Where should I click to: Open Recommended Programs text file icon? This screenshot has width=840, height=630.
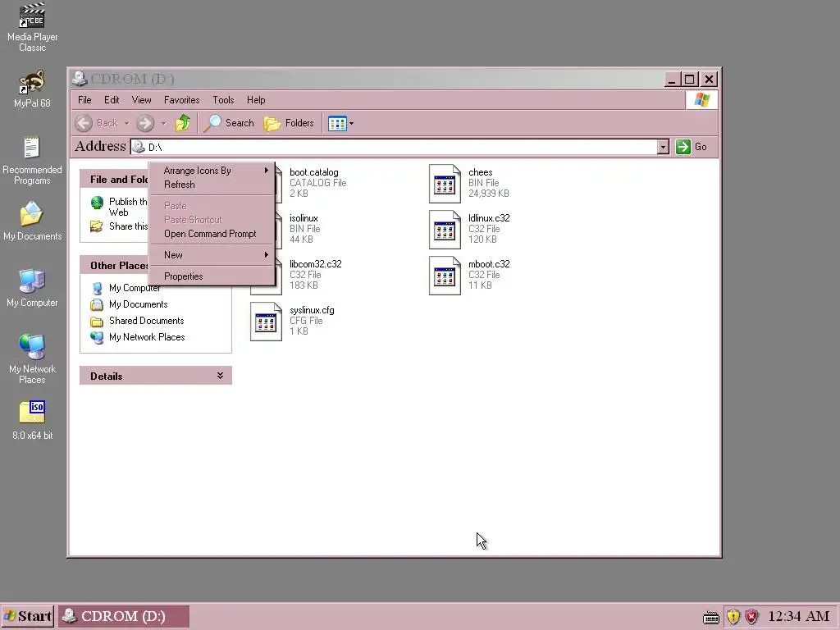pyautogui.click(x=32, y=160)
